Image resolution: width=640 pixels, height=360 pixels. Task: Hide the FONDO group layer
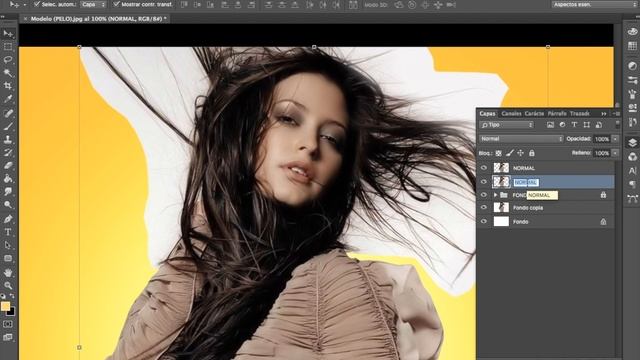click(x=484, y=195)
